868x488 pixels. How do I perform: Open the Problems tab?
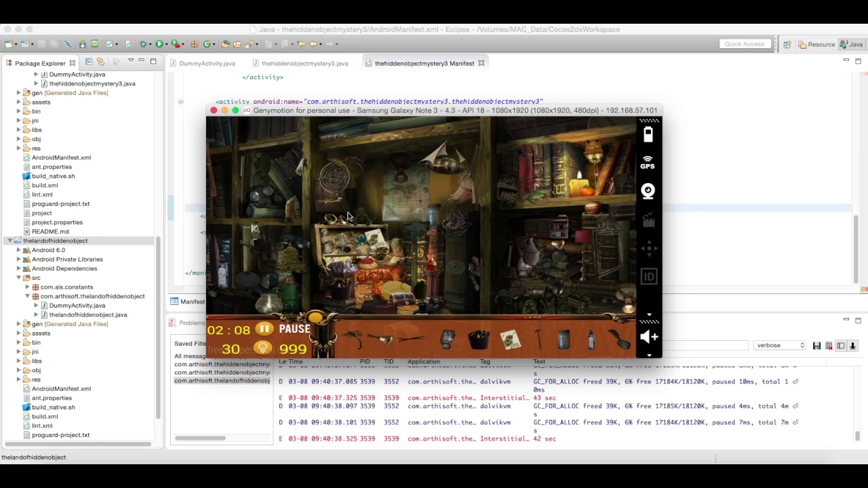point(188,323)
